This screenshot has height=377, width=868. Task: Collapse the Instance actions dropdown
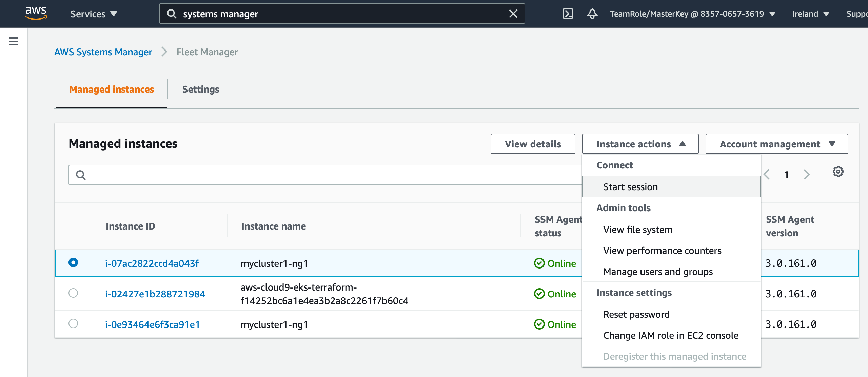click(640, 144)
